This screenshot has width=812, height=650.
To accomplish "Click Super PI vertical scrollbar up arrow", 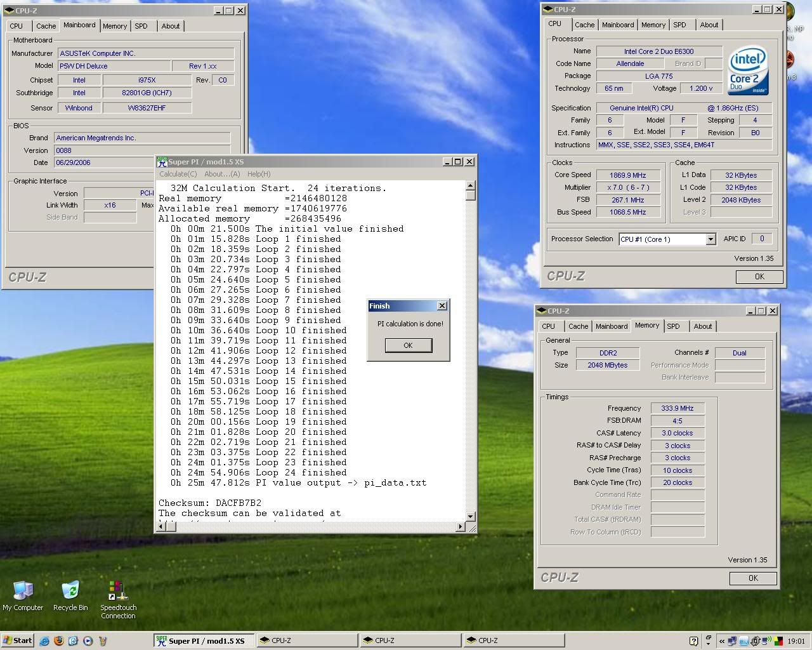I will point(470,185).
